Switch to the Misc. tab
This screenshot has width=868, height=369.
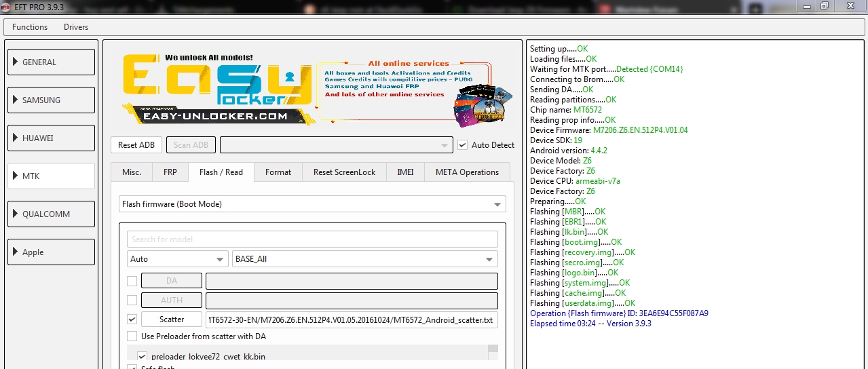coord(132,172)
